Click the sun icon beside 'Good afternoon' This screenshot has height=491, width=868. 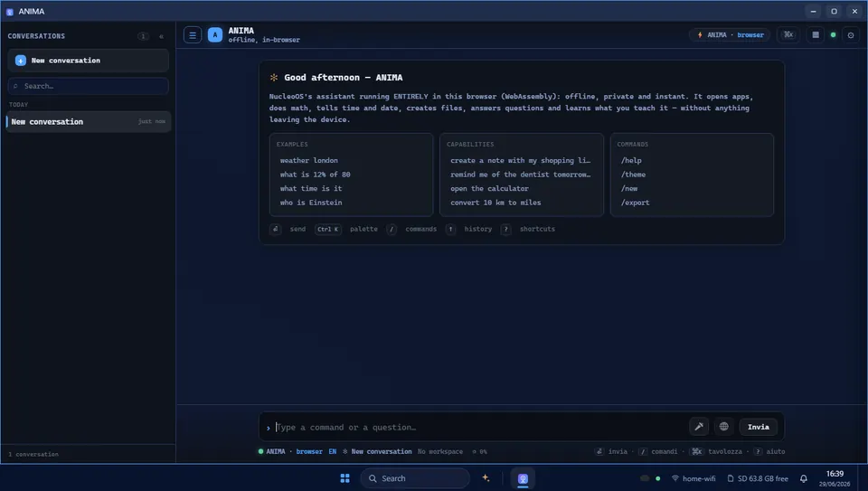click(273, 78)
